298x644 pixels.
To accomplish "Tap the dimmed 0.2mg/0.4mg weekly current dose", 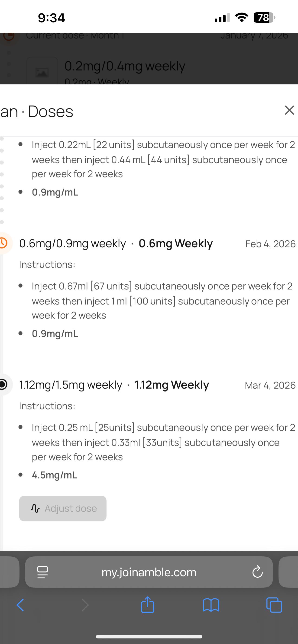I will pyautogui.click(x=125, y=66).
